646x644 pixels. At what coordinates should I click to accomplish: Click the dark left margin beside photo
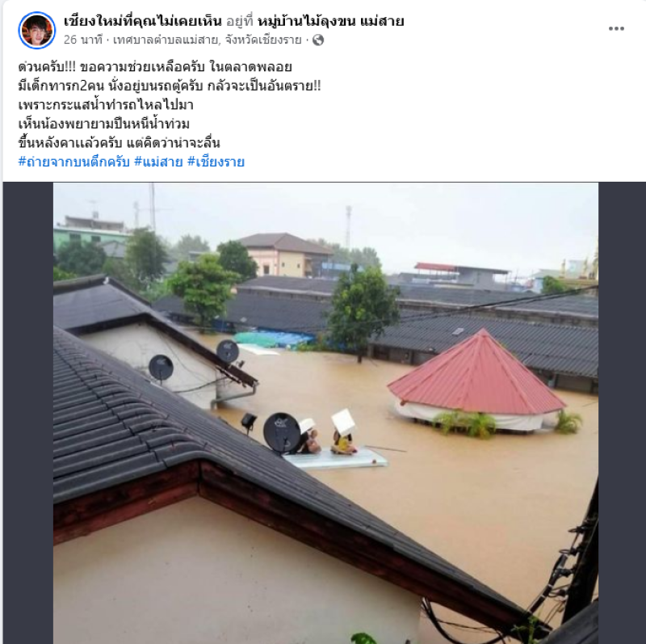(28, 413)
